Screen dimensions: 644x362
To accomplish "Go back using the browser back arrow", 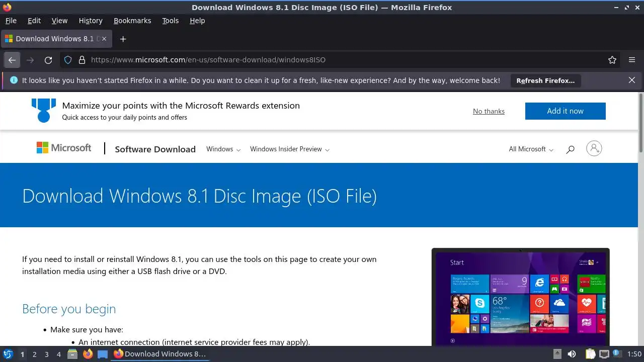I will (12, 60).
